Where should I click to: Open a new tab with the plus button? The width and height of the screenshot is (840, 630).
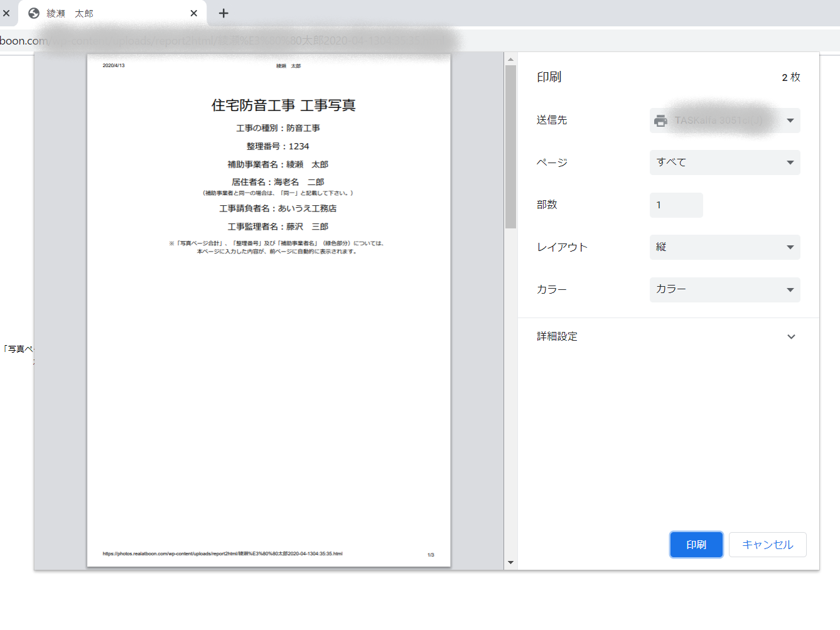tap(223, 13)
